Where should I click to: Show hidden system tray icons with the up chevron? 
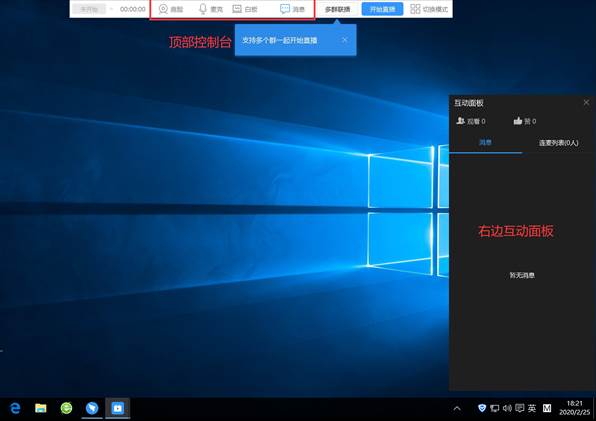coord(457,408)
